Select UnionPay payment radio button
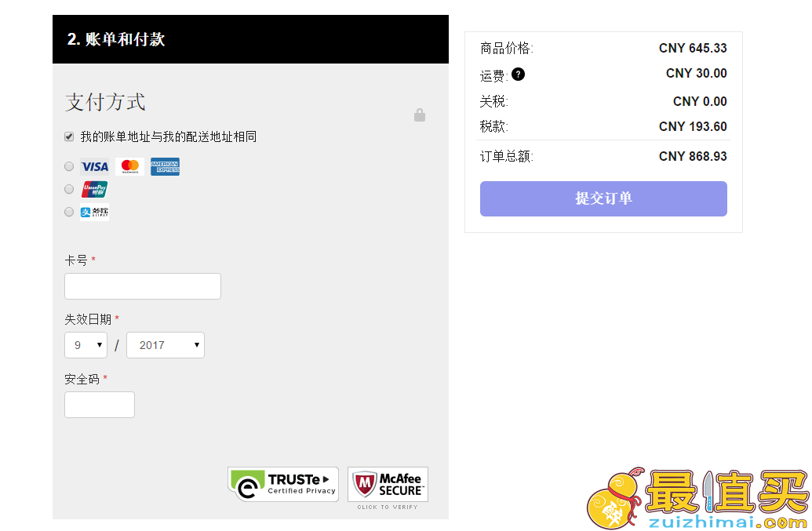The width and height of the screenshot is (812, 531). [69, 189]
